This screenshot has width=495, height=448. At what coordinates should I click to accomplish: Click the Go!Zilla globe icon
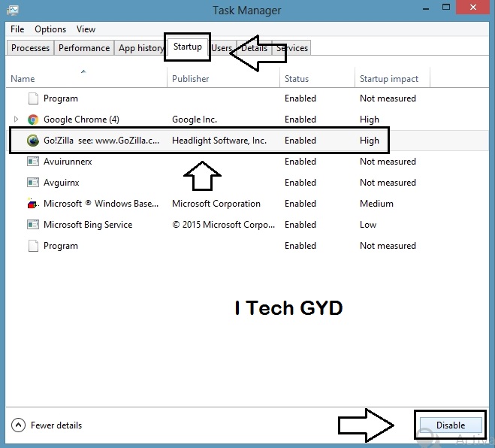click(x=33, y=141)
